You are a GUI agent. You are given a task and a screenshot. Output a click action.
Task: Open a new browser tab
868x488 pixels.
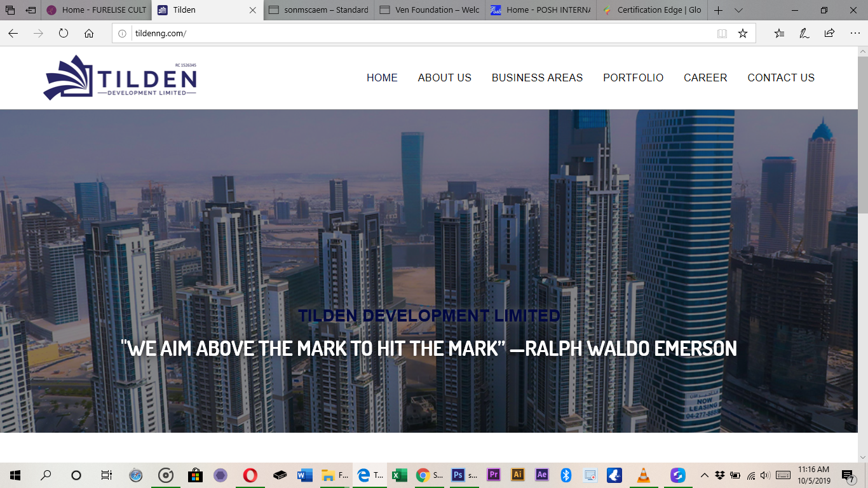click(x=719, y=10)
